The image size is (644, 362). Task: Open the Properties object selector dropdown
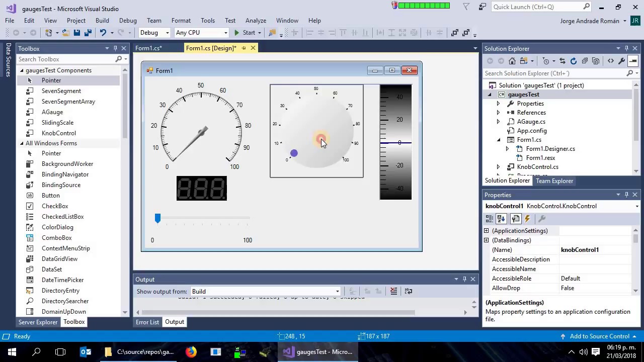[637, 206]
